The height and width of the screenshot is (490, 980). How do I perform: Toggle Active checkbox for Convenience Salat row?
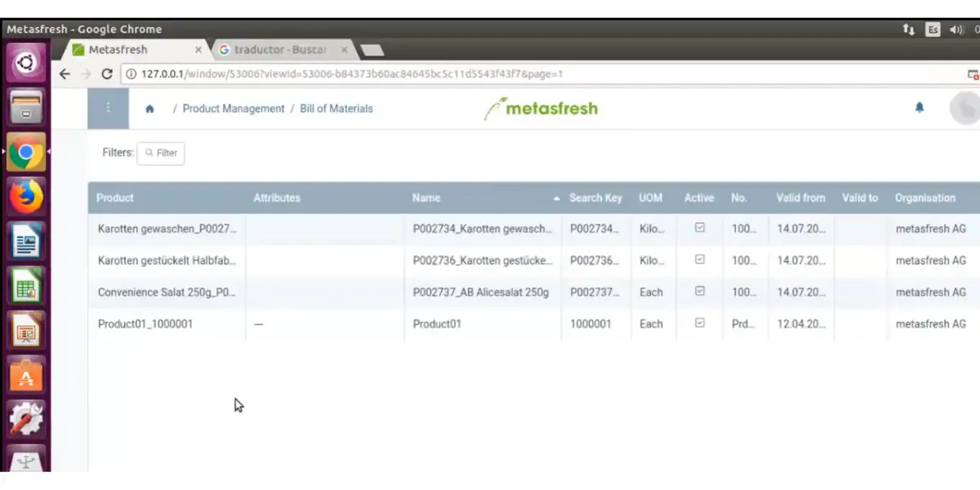[700, 291]
